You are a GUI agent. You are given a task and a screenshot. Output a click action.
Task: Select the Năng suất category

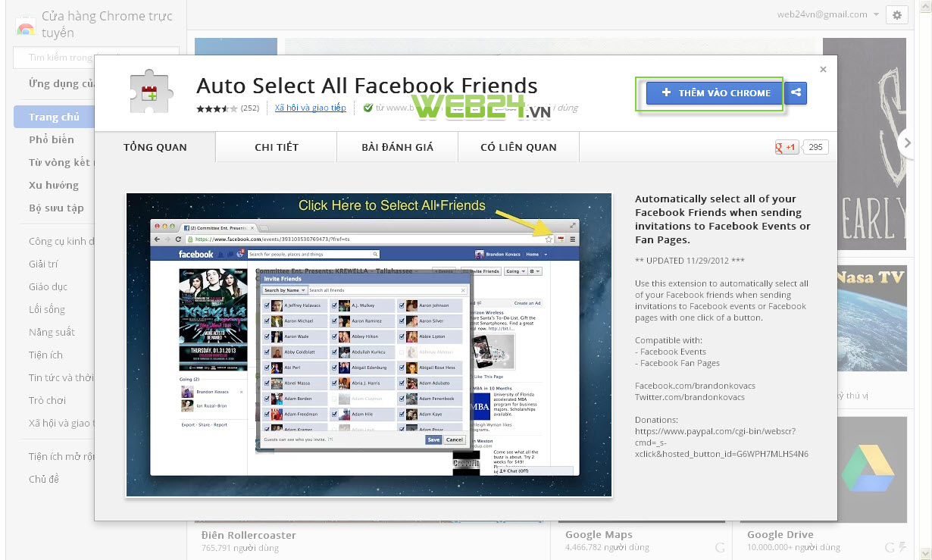coord(52,332)
